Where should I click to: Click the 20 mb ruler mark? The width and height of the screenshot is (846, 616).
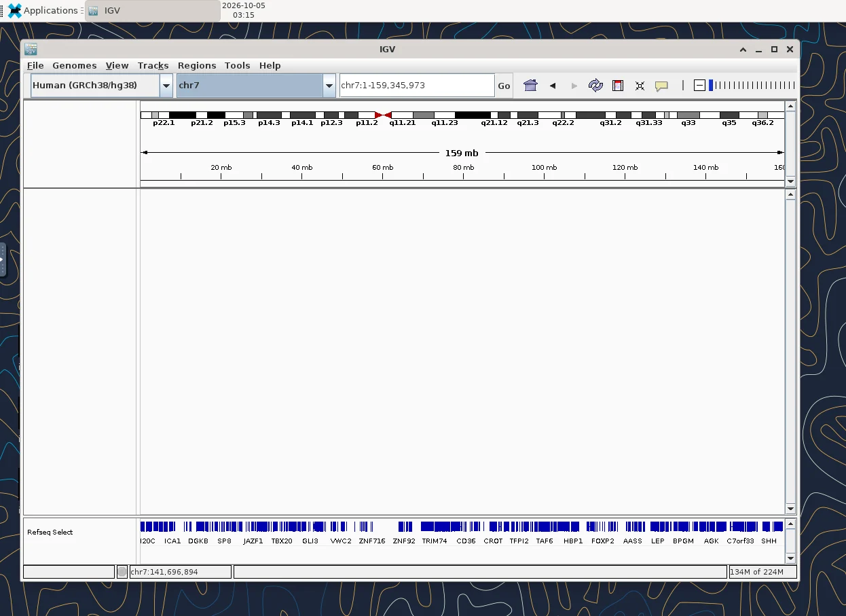(x=221, y=168)
